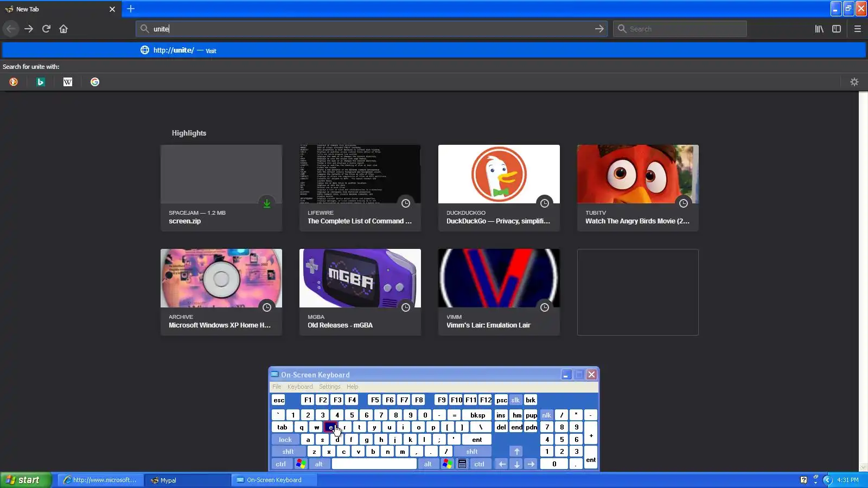Open the Keyboard menu in On-Screen Keyboard
The width and height of the screenshot is (868, 488).
[300, 387]
